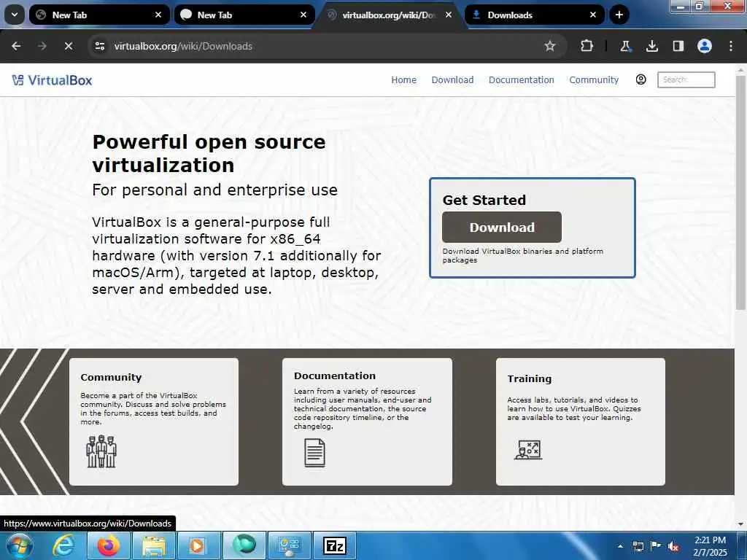Image resolution: width=747 pixels, height=560 pixels.
Task: Click the Documentation page icon in card
Action: (x=315, y=452)
